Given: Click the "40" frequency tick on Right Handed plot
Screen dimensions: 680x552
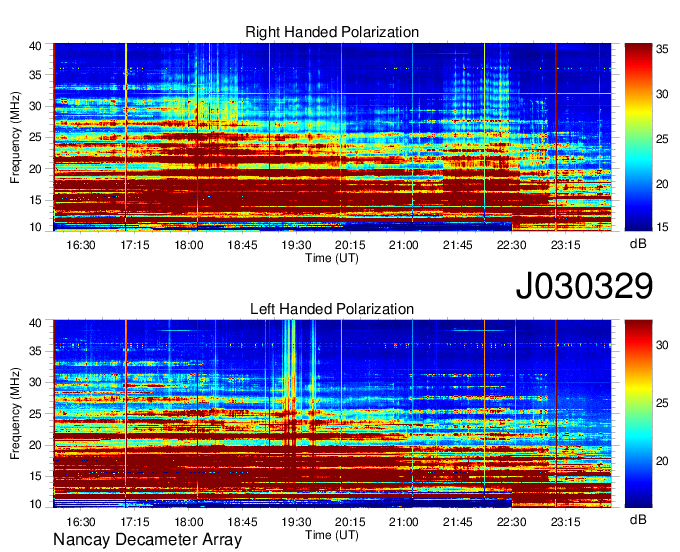Looking at the screenshot, I should [x=35, y=46].
